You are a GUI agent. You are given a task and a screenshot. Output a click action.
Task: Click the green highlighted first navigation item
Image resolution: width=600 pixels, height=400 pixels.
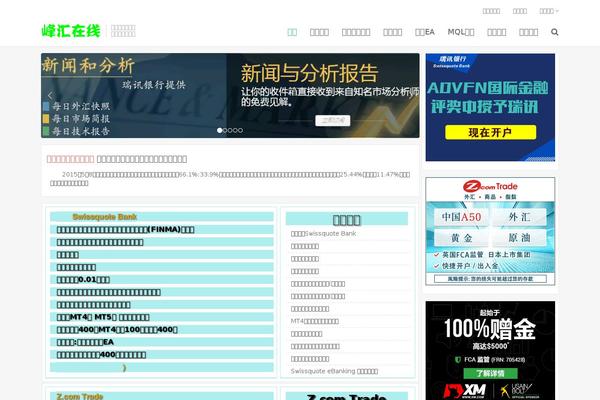(292, 32)
